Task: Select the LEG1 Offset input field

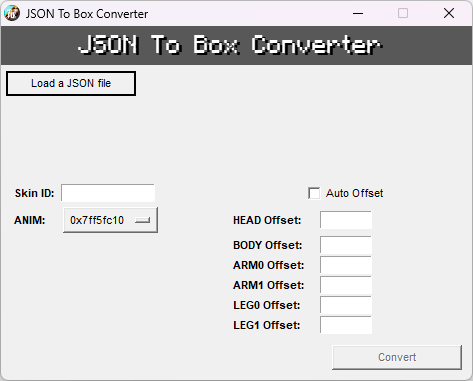Action: tap(346, 325)
